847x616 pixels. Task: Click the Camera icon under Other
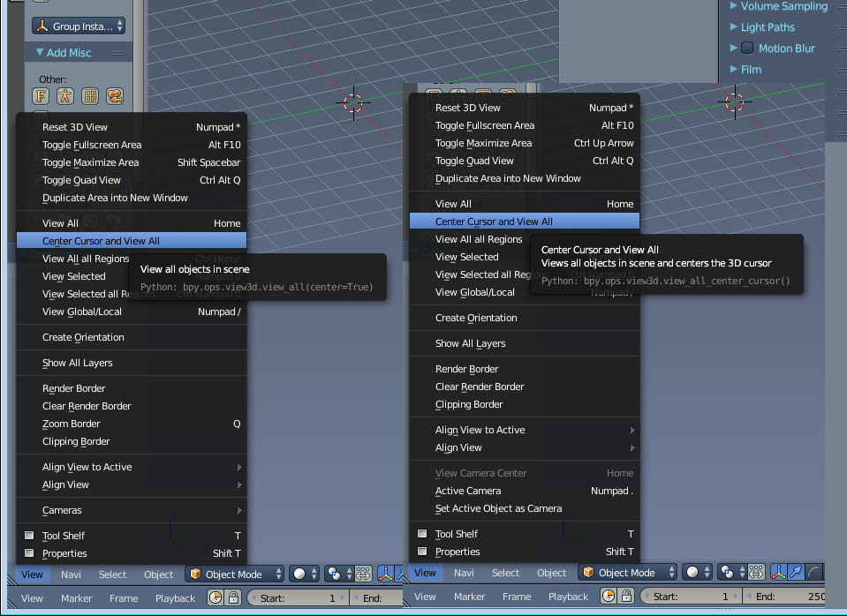pyautogui.click(x=114, y=96)
